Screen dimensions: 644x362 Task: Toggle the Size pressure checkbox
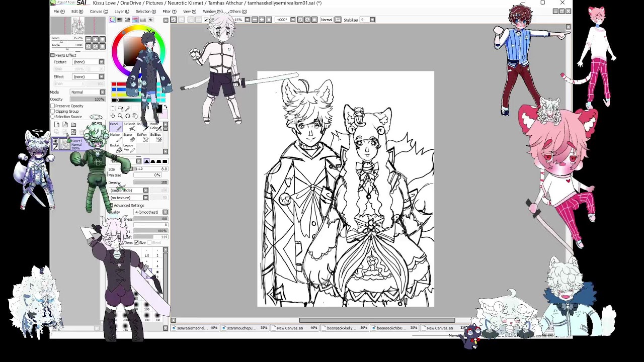coord(136,243)
